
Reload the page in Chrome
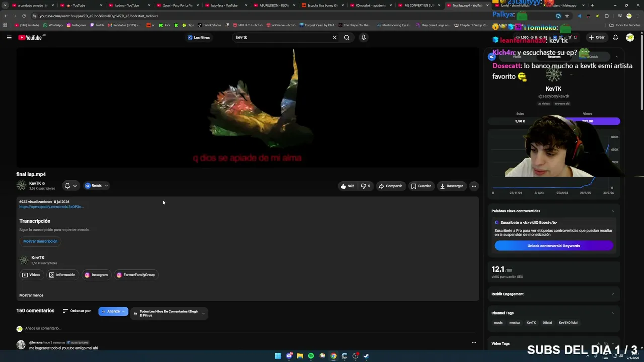pyautogui.click(x=24, y=16)
